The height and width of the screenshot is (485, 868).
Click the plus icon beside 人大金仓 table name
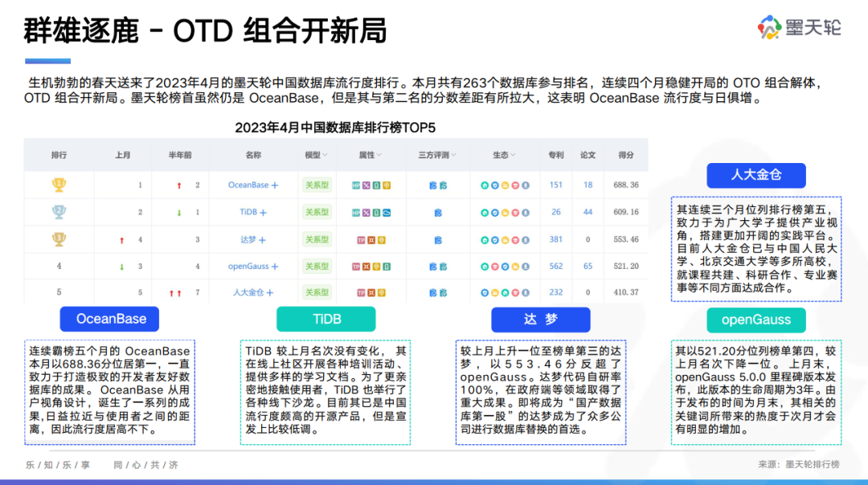point(269,292)
